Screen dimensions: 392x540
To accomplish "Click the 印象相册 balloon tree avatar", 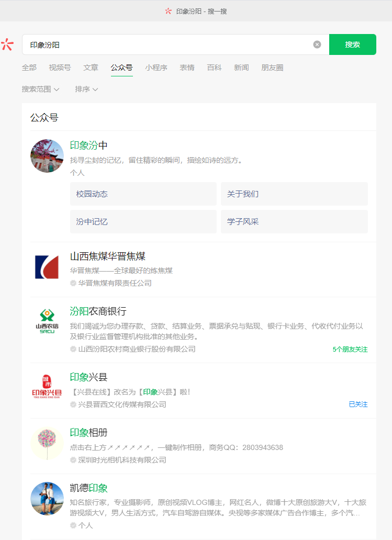I will [47, 443].
